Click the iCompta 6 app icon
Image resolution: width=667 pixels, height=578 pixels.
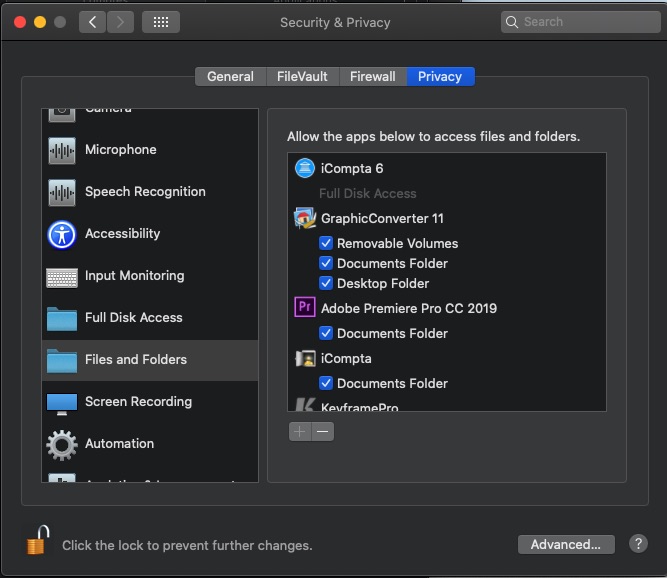305,168
